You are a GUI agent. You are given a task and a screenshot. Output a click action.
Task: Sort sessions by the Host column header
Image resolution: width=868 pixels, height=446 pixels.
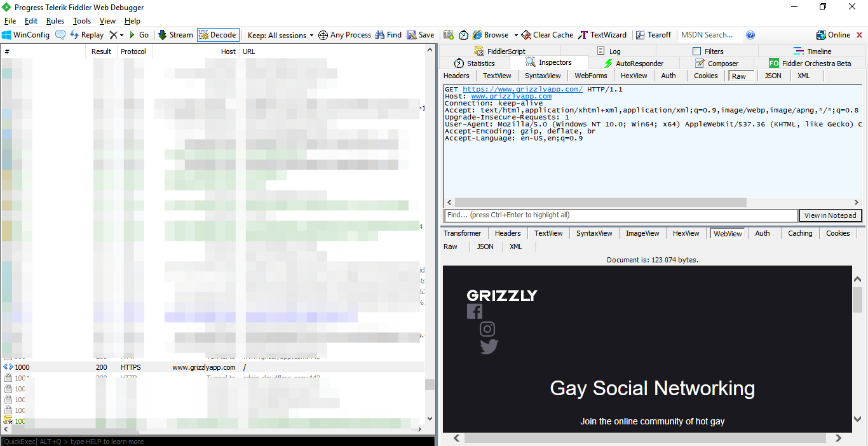pyautogui.click(x=196, y=51)
